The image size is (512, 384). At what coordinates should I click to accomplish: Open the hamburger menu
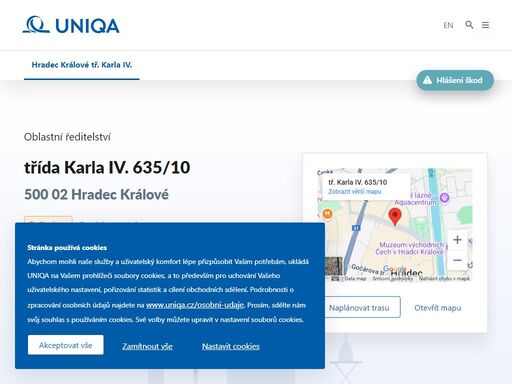coord(486,25)
